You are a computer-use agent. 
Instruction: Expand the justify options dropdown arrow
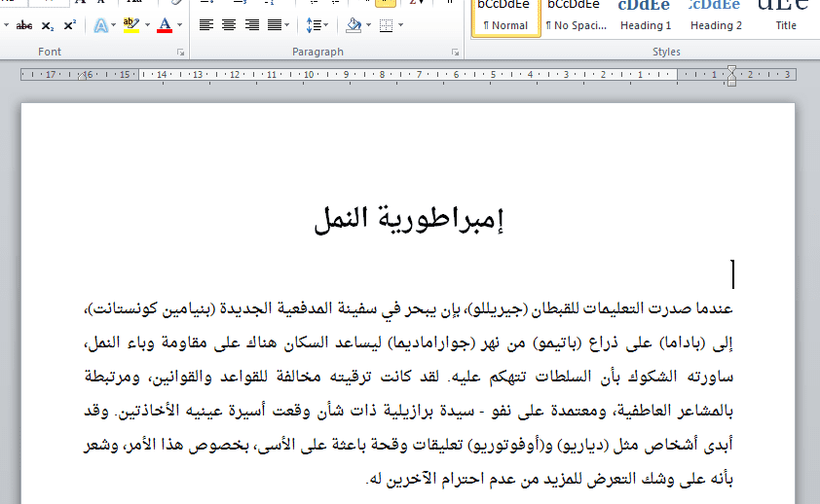coord(287,25)
